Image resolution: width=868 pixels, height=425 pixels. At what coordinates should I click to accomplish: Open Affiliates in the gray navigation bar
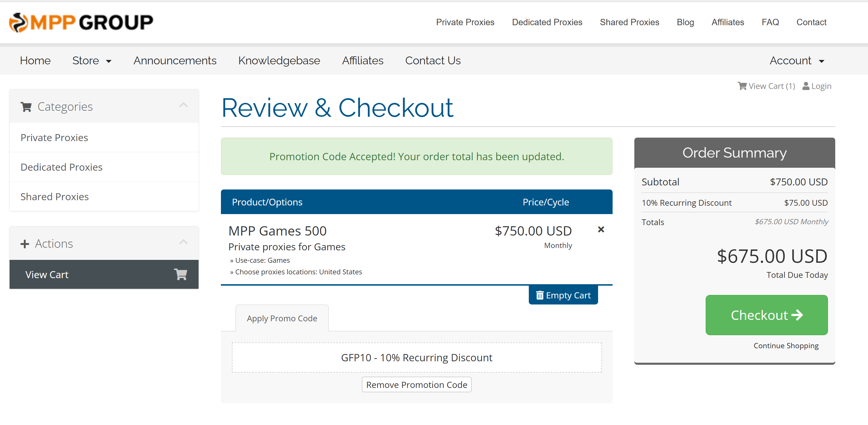(x=363, y=61)
